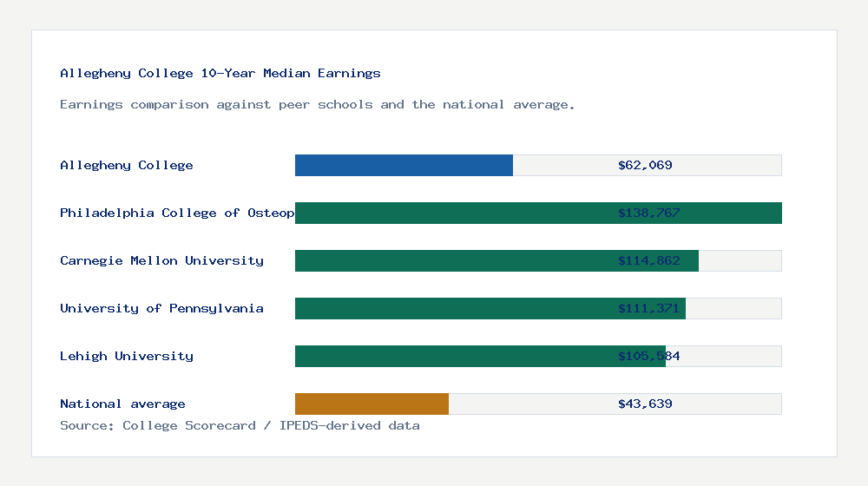Click the orange National average bar
868x486 pixels.
(372, 404)
